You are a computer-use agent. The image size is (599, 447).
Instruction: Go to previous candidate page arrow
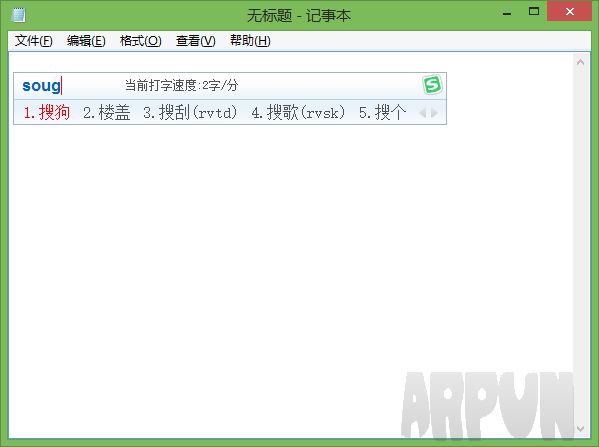point(423,113)
